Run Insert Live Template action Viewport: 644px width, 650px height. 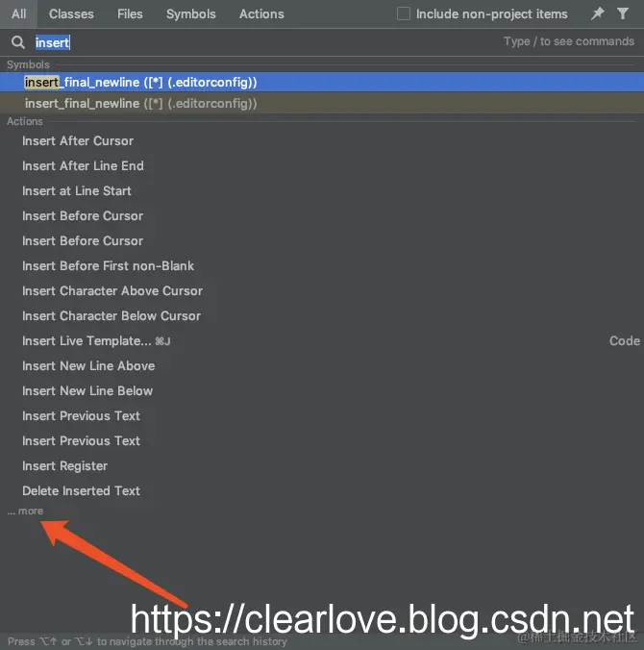click(x=322, y=340)
